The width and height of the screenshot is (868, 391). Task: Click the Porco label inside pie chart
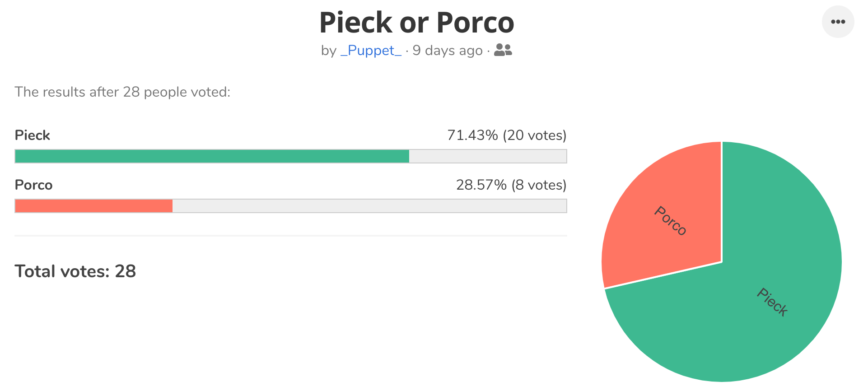click(671, 221)
